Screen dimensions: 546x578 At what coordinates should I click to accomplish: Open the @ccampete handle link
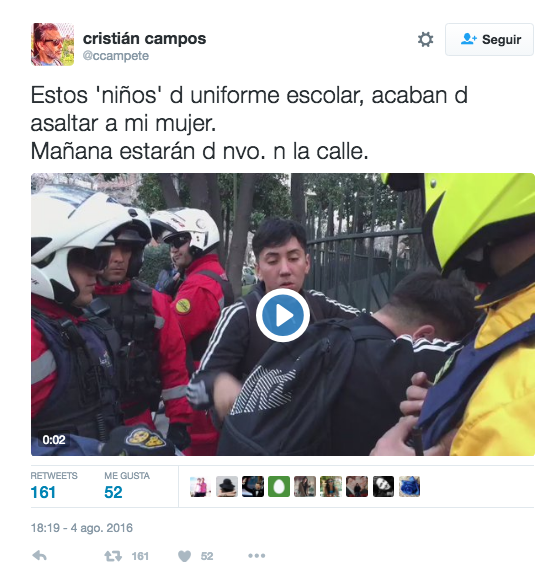(x=116, y=56)
